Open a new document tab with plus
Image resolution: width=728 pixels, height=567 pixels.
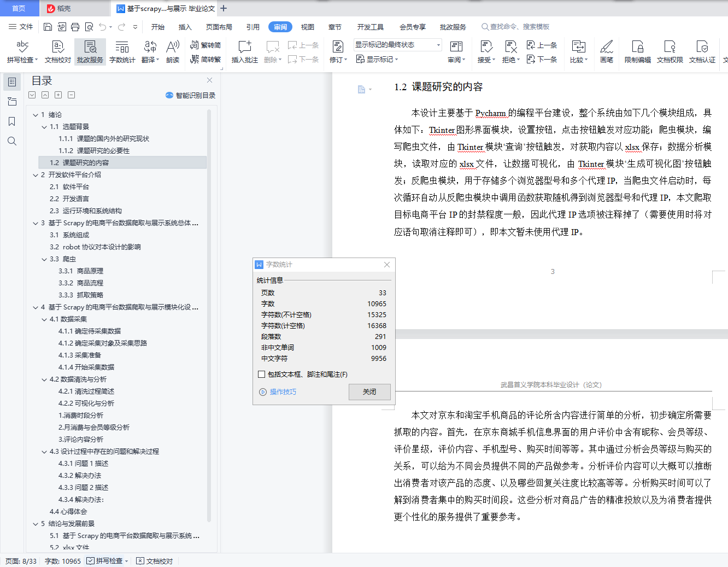click(224, 8)
